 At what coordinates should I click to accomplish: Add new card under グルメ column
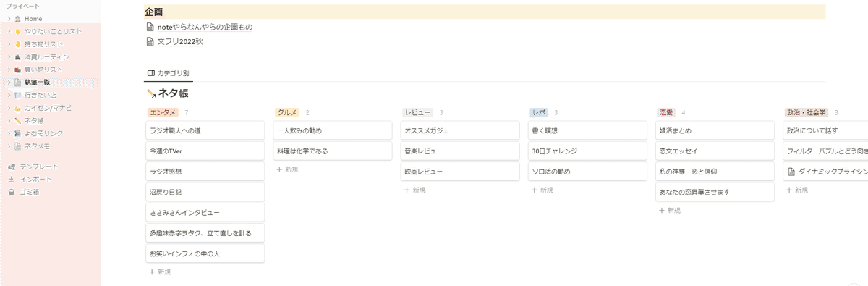click(x=287, y=169)
